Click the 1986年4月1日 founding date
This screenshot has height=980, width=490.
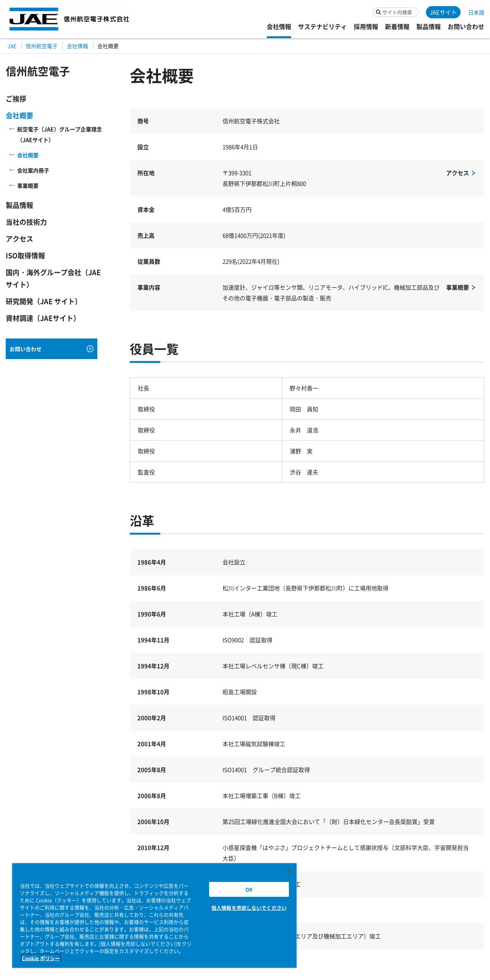coord(240,147)
